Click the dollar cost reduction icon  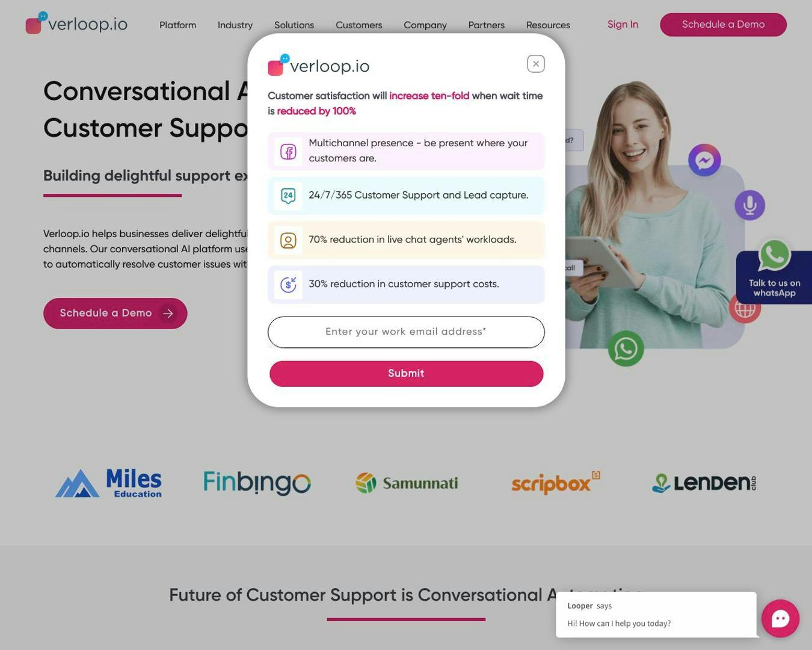[288, 285]
